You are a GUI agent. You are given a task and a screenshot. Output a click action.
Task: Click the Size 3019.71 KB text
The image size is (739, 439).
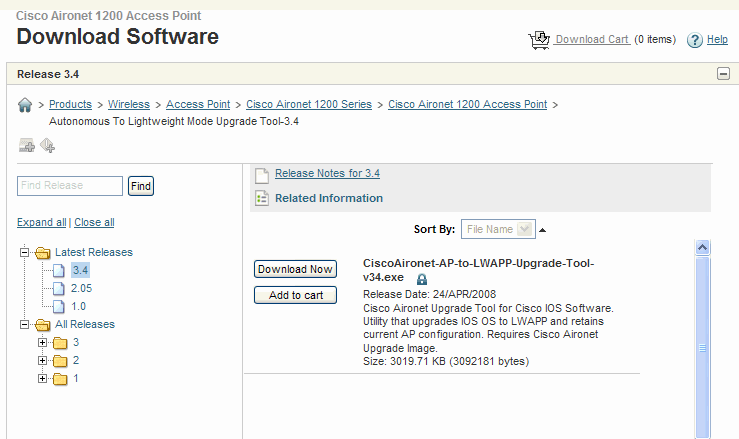446,361
